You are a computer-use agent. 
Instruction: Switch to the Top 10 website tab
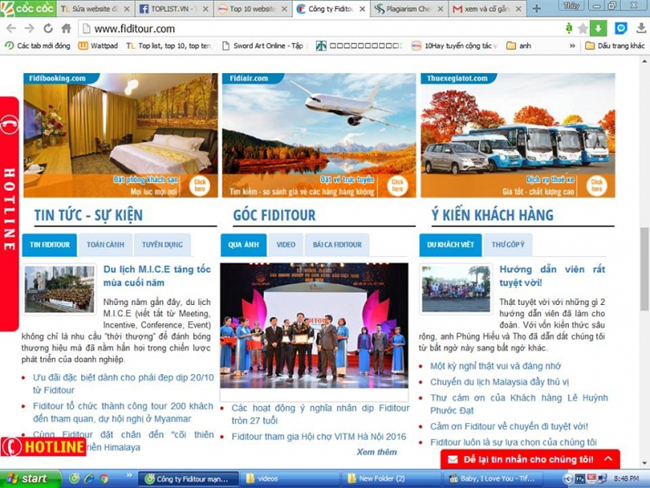(x=253, y=9)
